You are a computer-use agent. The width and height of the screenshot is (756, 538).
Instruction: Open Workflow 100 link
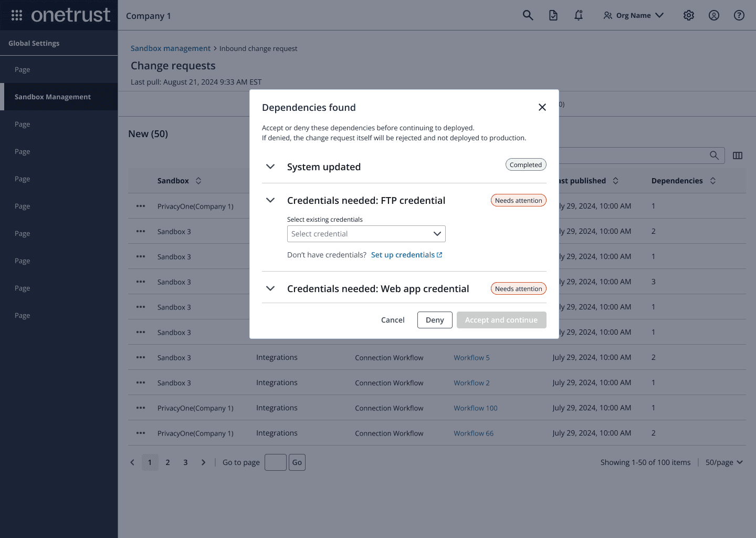tap(476, 408)
